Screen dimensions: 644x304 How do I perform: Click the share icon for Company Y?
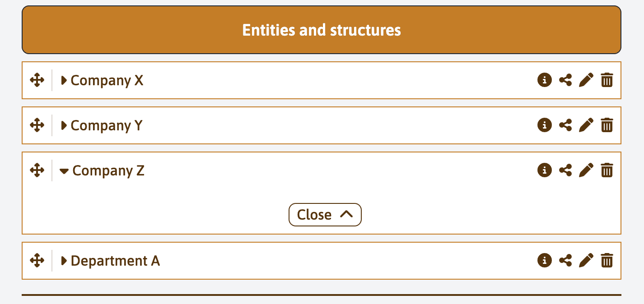point(565,125)
